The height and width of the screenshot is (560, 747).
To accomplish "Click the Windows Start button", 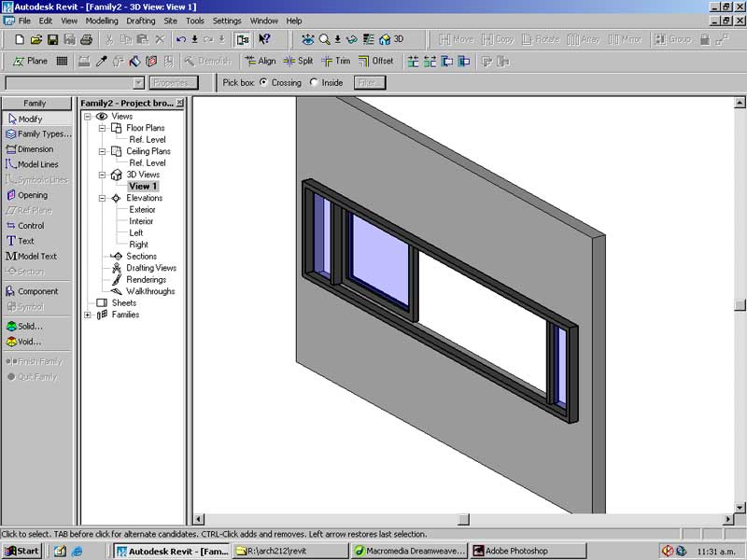I will [21, 551].
